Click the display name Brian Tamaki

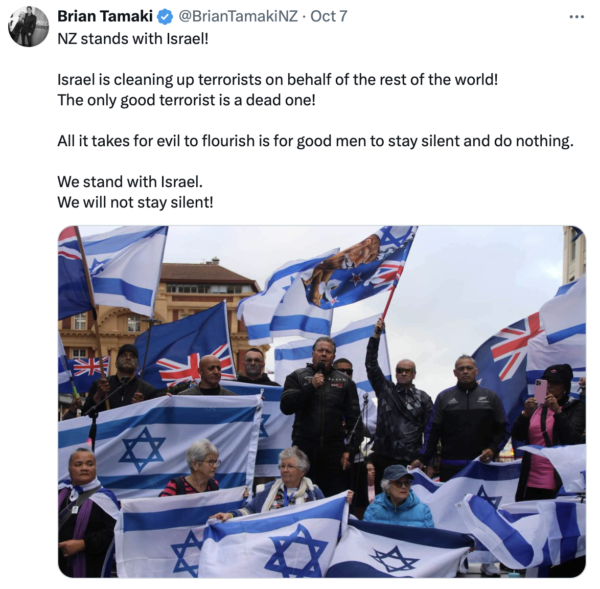[x=104, y=16]
